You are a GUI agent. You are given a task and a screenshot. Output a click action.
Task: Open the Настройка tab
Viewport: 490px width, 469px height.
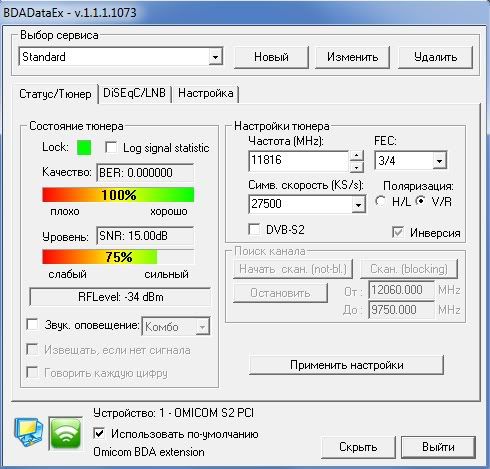click(205, 93)
